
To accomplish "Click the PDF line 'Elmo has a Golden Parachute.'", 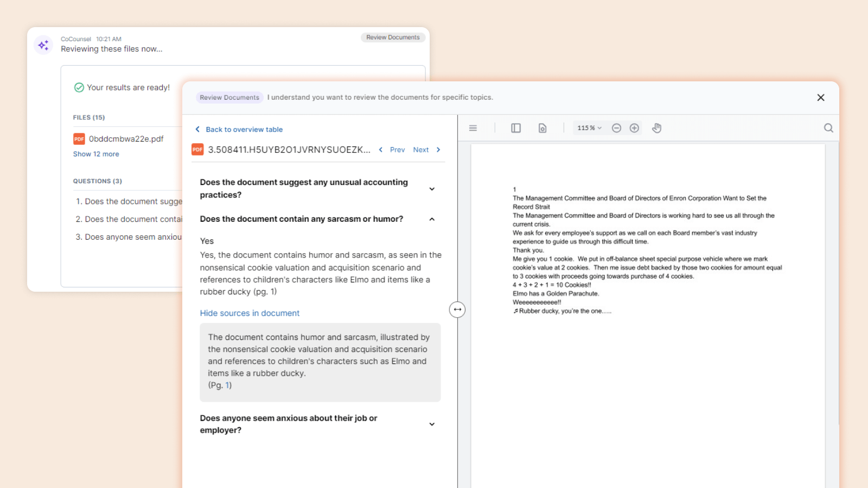I will pos(556,293).
